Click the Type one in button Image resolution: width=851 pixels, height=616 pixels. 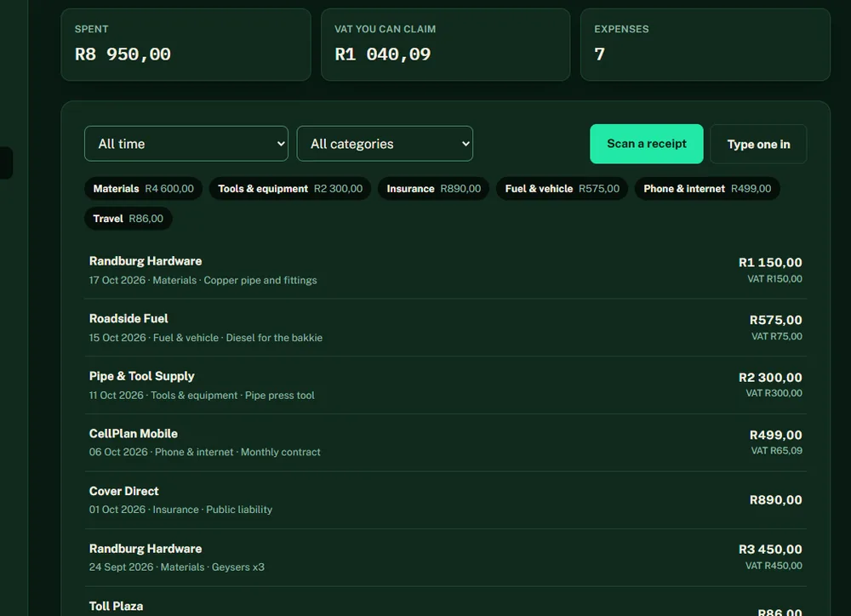tap(758, 145)
